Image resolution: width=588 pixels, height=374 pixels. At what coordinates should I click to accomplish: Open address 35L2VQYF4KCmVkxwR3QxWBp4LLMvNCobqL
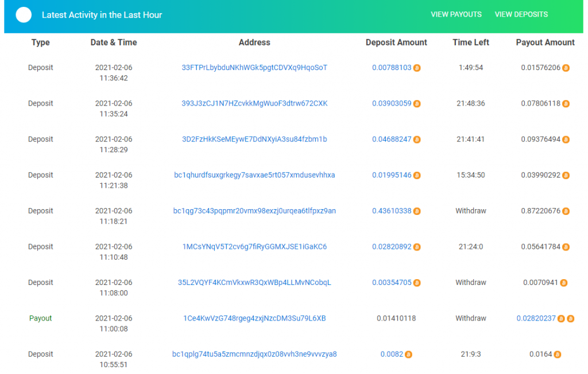254,283
